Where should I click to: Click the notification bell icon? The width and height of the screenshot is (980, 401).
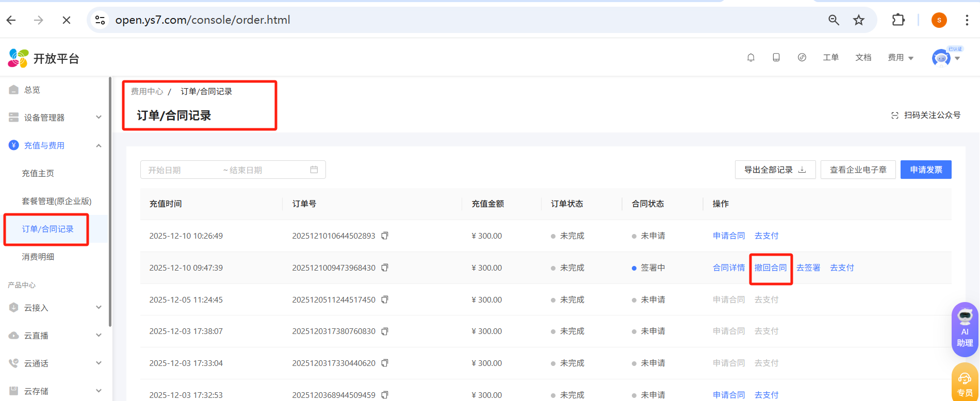(x=751, y=58)
